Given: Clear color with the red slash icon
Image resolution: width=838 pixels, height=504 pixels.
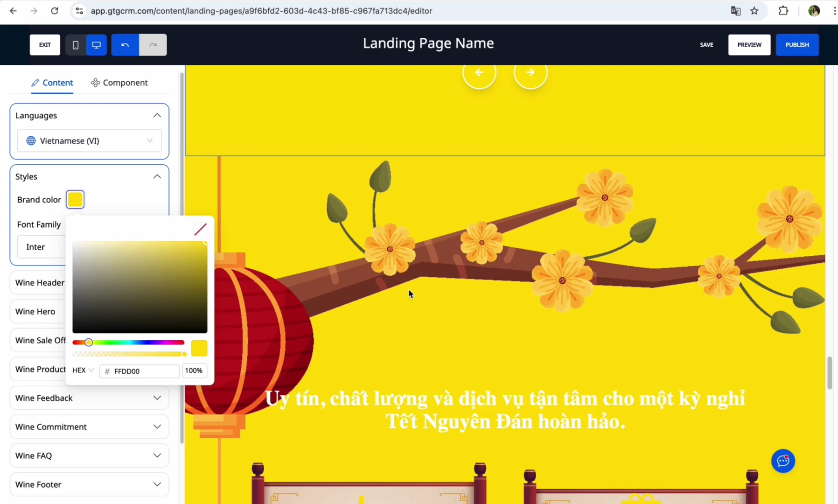Looking at the screenshot, I should [200, 229].
